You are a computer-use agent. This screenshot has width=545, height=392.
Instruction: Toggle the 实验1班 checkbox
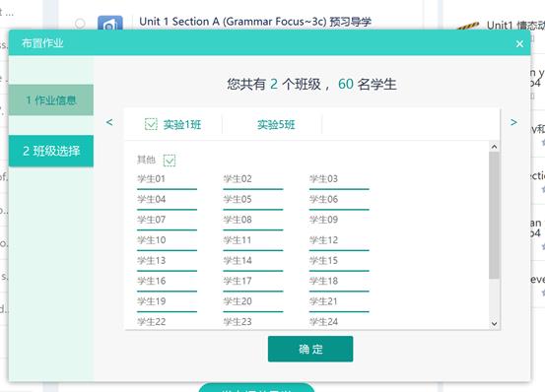(x=151, y=124)
